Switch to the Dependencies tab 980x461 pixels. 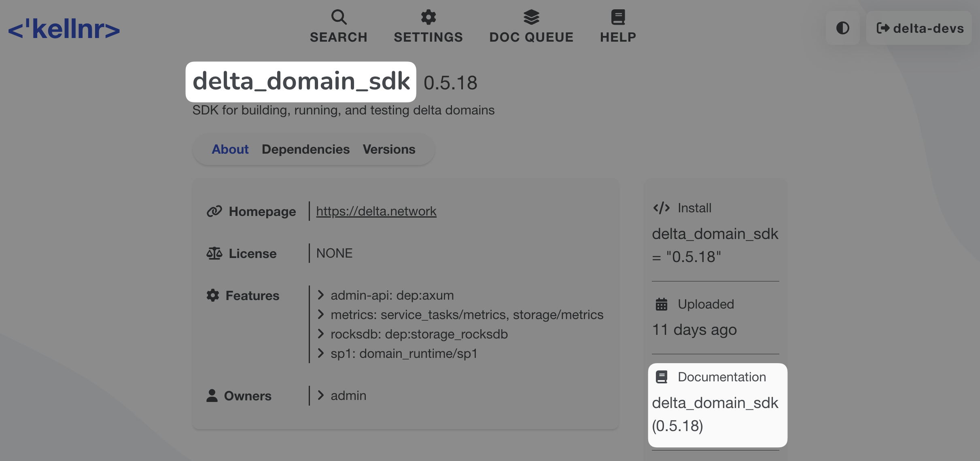(x=305, y=149)
